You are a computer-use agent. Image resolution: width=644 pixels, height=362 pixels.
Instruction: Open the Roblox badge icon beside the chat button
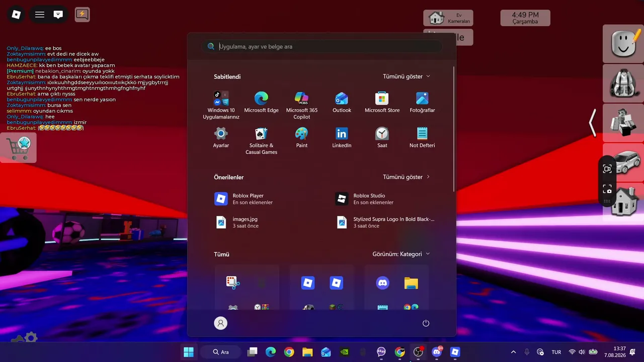click(x=82, y=15)
